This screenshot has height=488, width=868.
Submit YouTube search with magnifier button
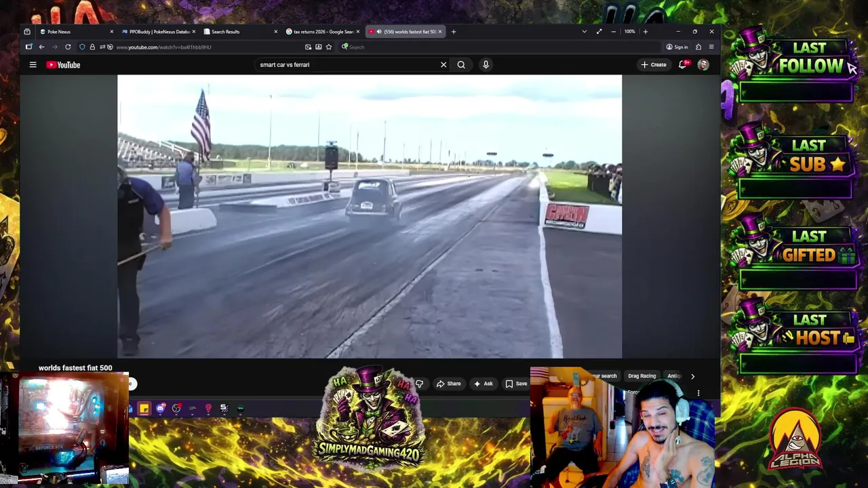pos(461,65)
